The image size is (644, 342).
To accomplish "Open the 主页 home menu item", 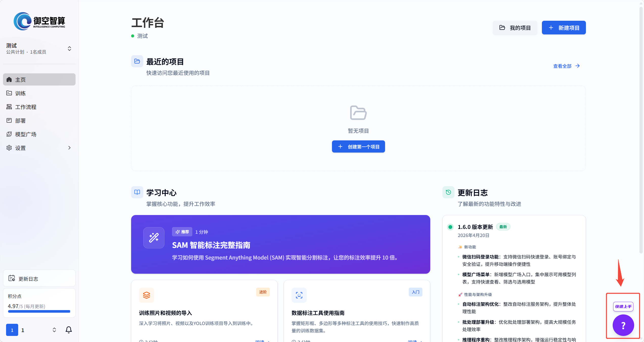I will click(x=39, y=79).
